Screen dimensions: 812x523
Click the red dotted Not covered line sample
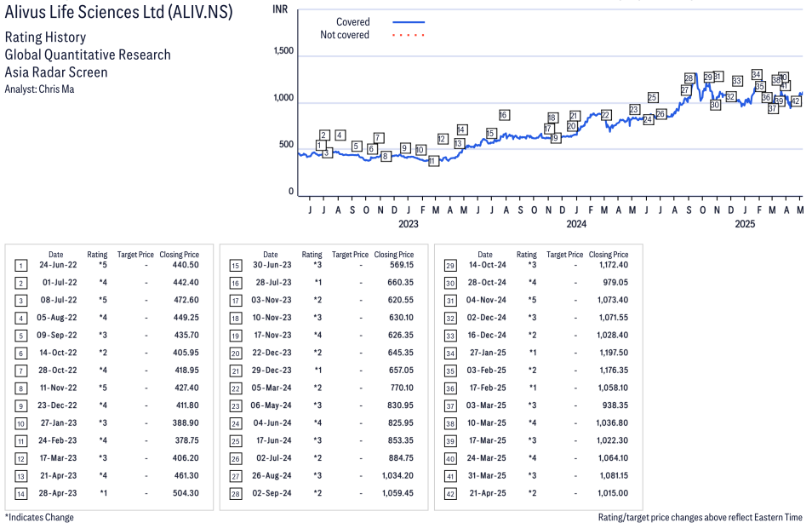point(409,35)
